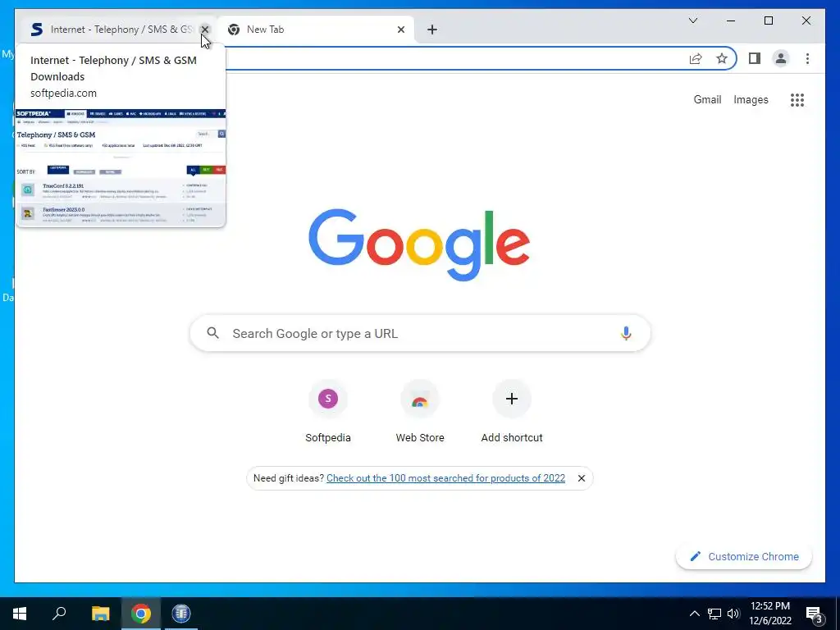The image size is (840, 630).
Task: Open the Windows Start menu
Action: tap(20, 614)
